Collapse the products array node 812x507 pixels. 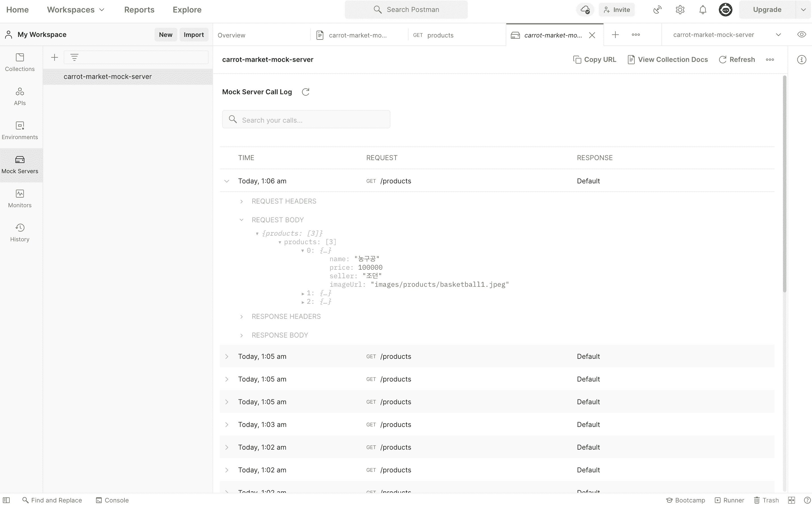click(x=280, y=242)
